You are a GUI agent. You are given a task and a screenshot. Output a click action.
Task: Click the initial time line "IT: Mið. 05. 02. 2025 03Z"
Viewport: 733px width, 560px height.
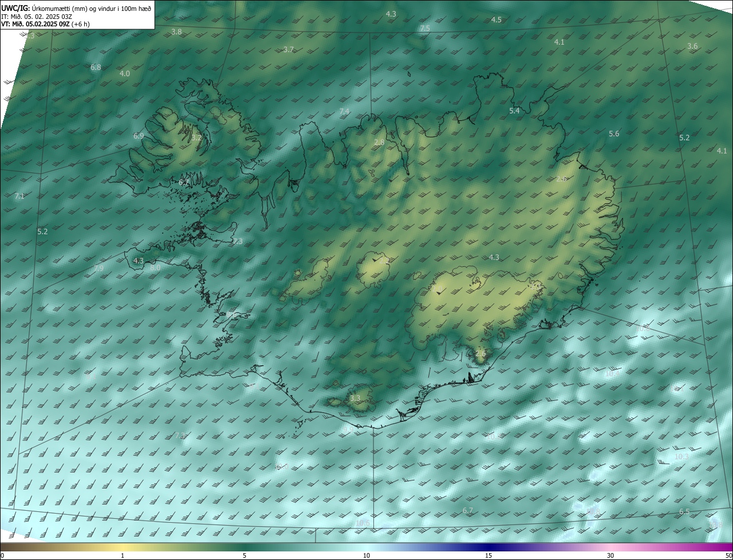coord(37,16)
